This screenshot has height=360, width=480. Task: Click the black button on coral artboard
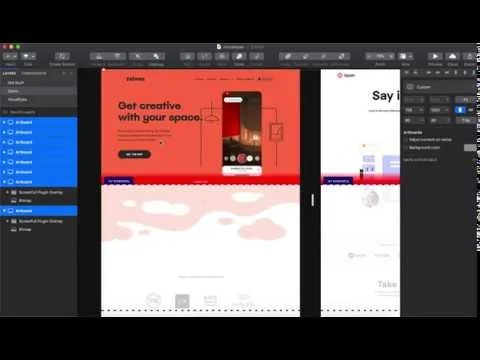[x=134, y=154]
